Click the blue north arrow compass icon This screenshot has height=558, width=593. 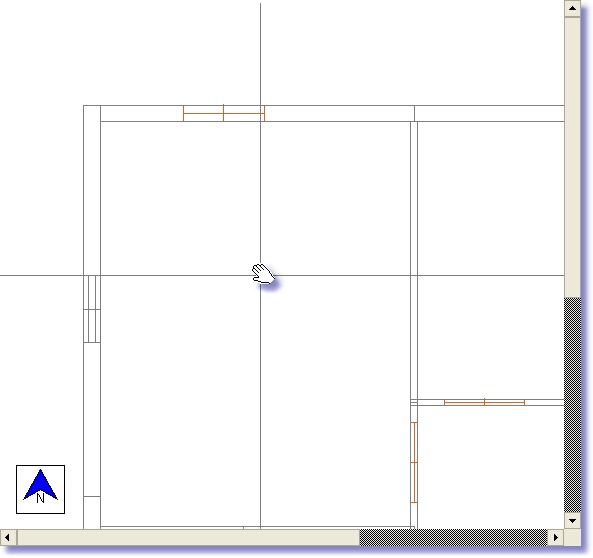click(40, 490)
